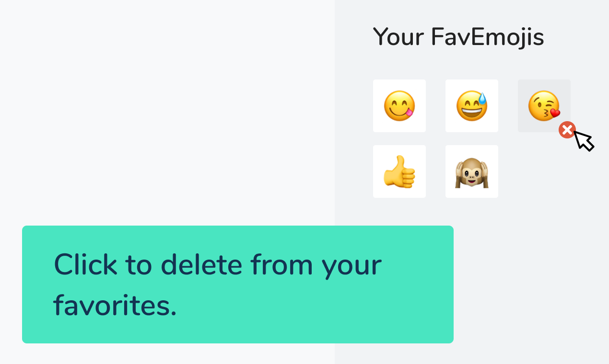Click the white tile behind the thumbs up
Image resolution: width=609 pixels, height=364 pixels.
pyautogui.click(x=399, y=171)
